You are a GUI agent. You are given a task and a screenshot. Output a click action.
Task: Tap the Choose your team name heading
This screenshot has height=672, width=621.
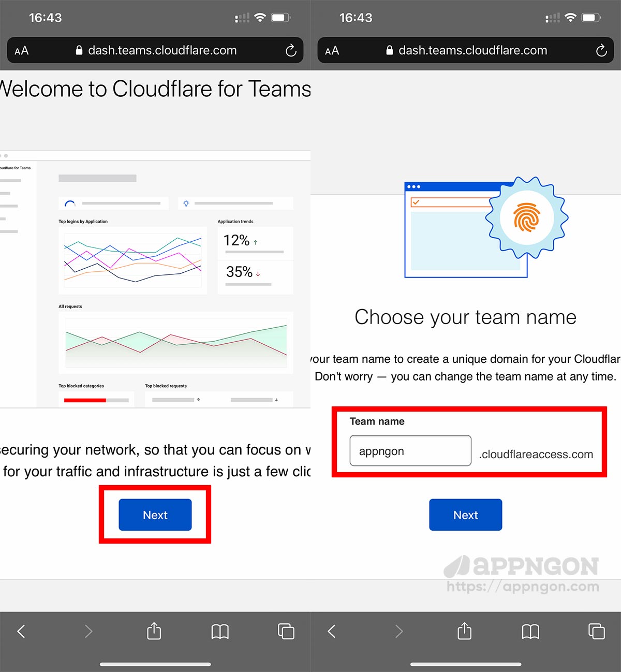click(466, 317)
